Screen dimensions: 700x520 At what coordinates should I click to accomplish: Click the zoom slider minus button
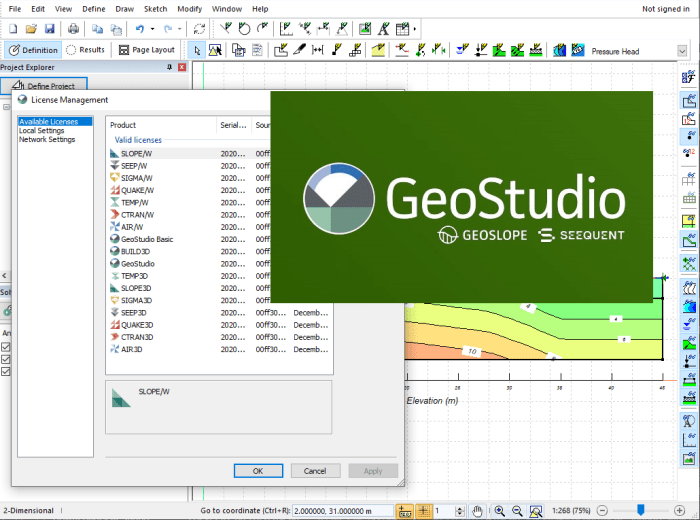[x=602, y=510]
